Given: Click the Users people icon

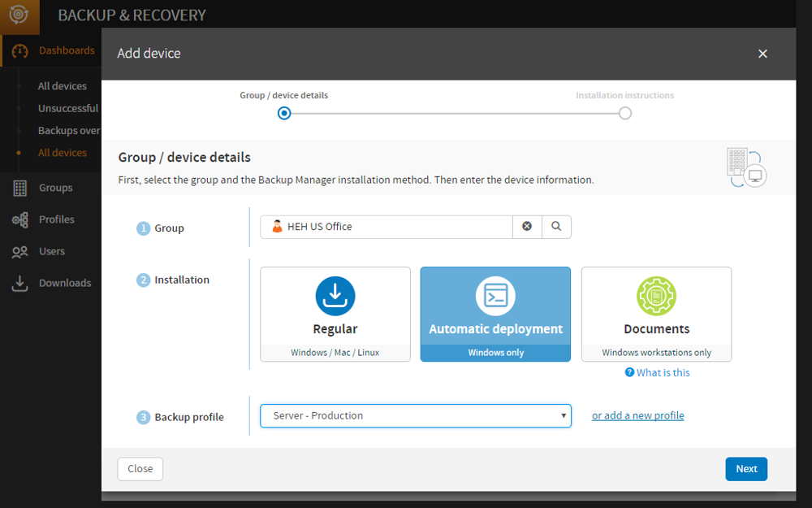Looking at the screenshot, I should (19, 252).
